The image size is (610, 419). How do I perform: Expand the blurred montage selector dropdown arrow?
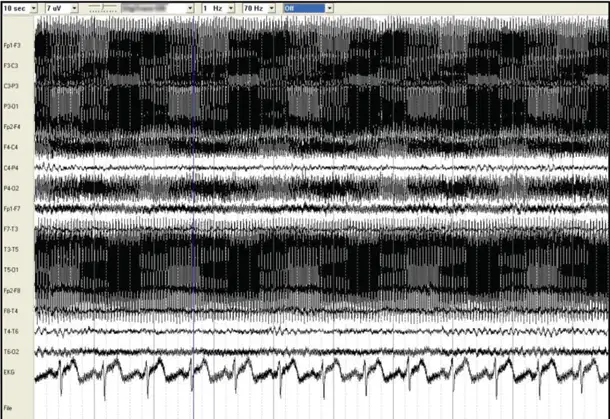click(x=190, y=8)
